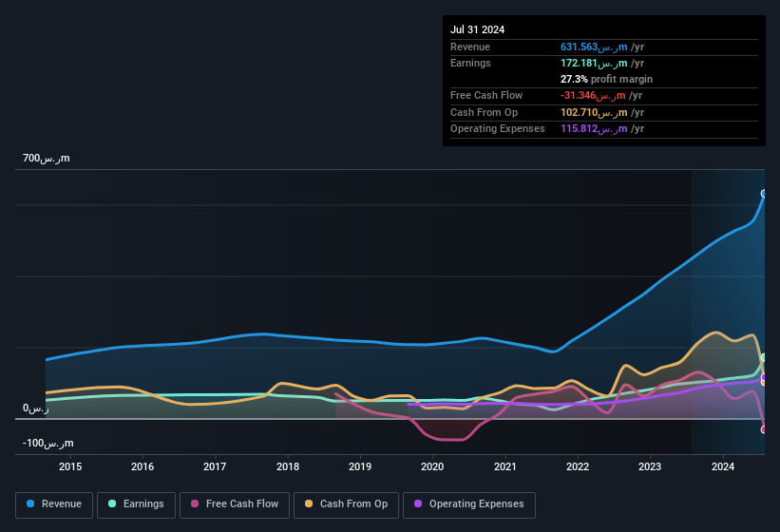780x532 pixels.
Task: Click the 700 y-axis label
Action: pos(47,159)
